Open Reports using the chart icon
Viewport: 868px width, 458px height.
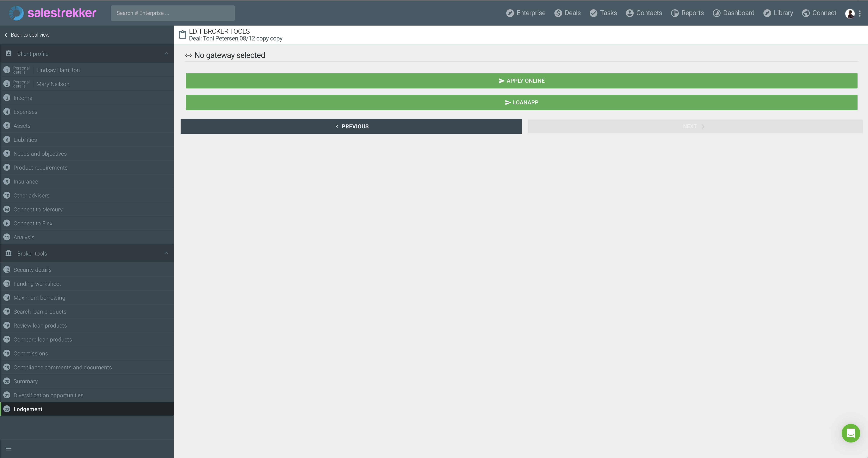(x=675, y=13)
